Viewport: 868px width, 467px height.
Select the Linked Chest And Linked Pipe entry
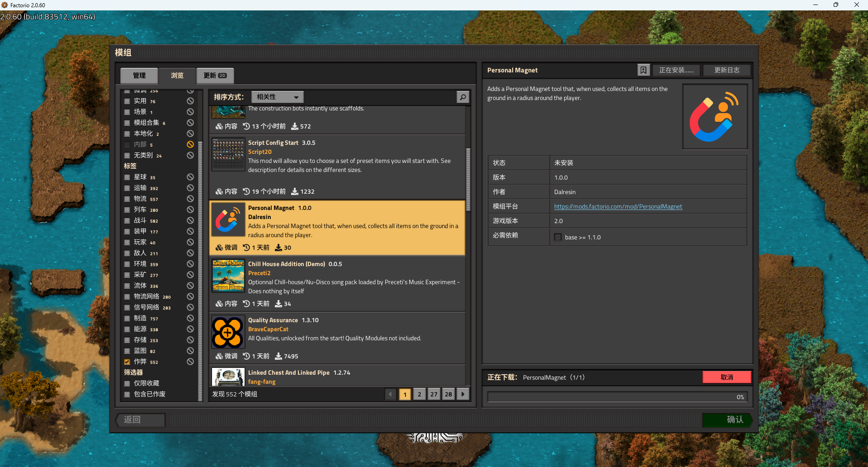[337, 376]
